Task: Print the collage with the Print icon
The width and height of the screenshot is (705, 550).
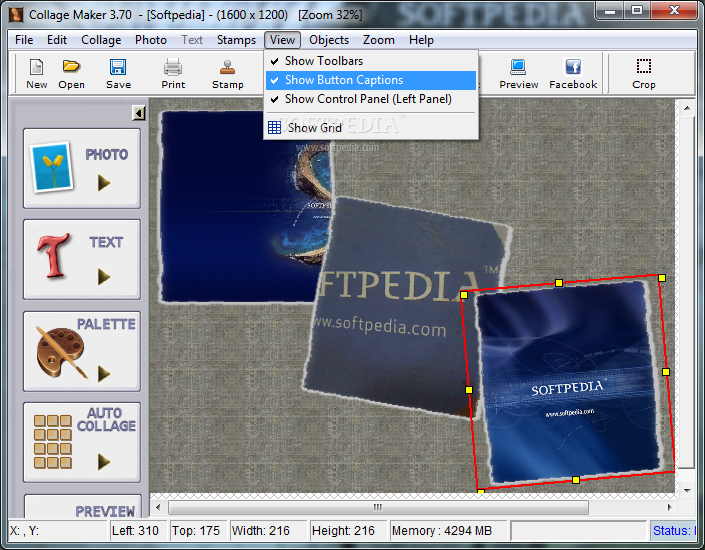Action: pyautogui.click(x=173, y=67)
